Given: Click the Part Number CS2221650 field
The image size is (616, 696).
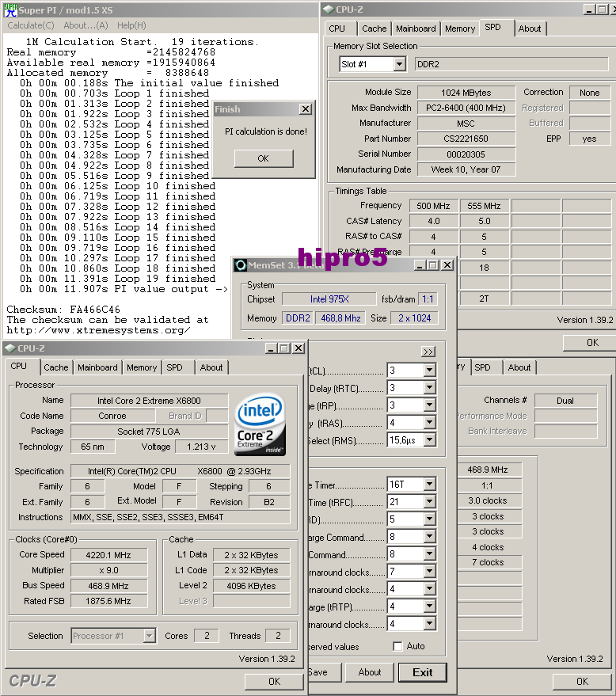Looking at the screenshot, I should [466, 139].
